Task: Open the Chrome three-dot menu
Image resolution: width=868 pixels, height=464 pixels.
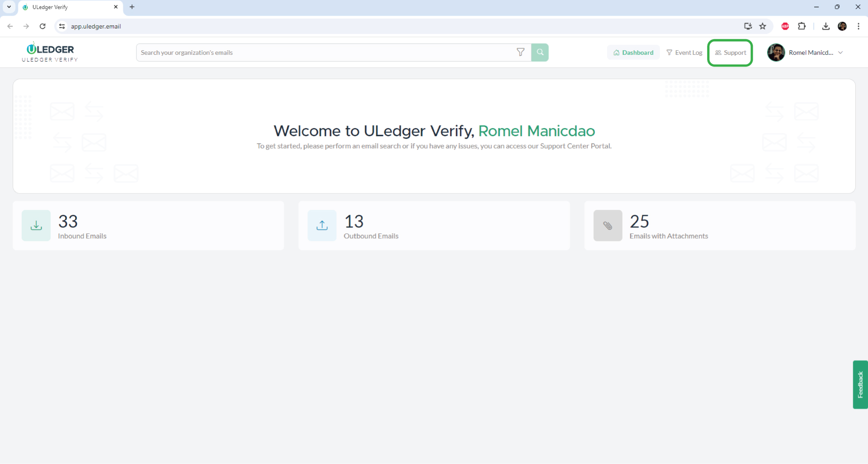Action: [859, 26]
